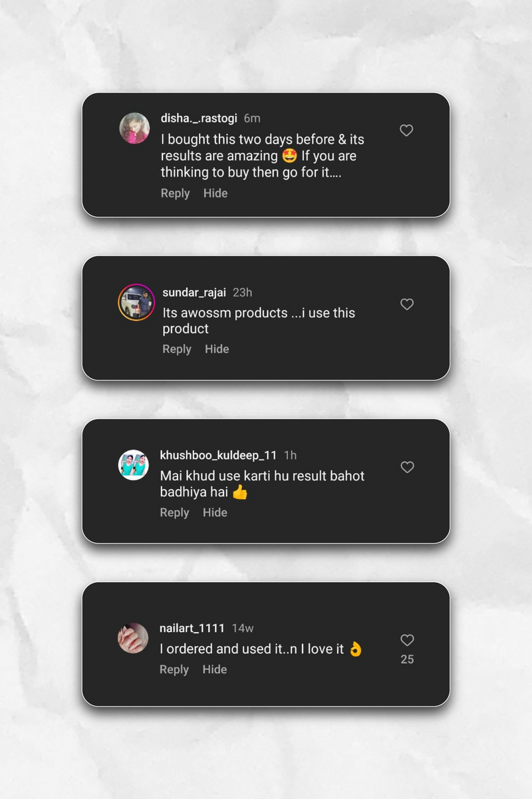
Task: Tap heart on khushboo_kuldeep_11's comment
Action: tap(407, 467)
